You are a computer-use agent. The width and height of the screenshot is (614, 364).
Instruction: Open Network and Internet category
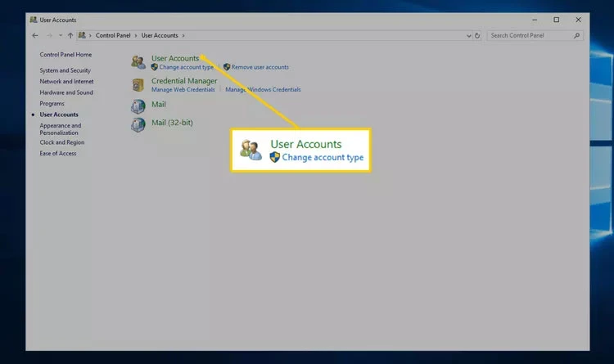click(66, 82)
